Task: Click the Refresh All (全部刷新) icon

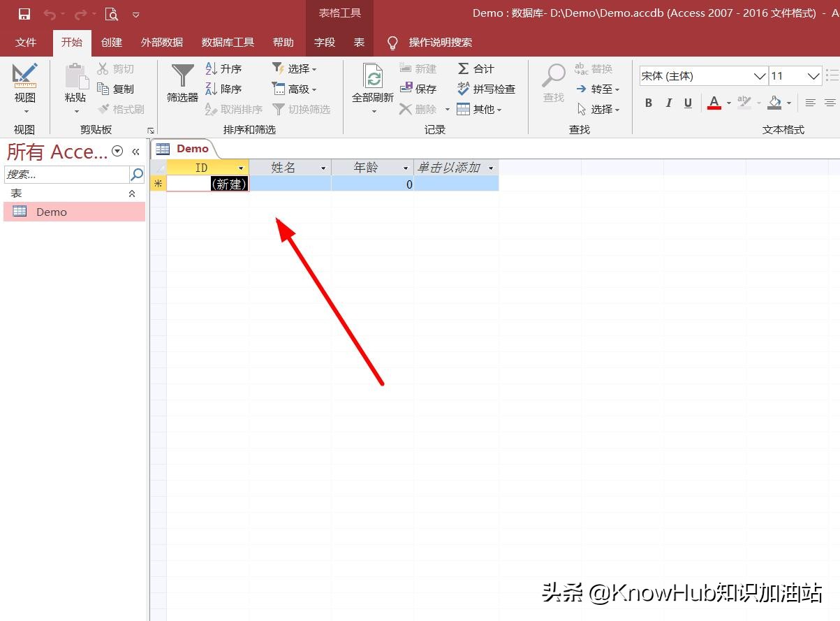Action: coord(373,75)
